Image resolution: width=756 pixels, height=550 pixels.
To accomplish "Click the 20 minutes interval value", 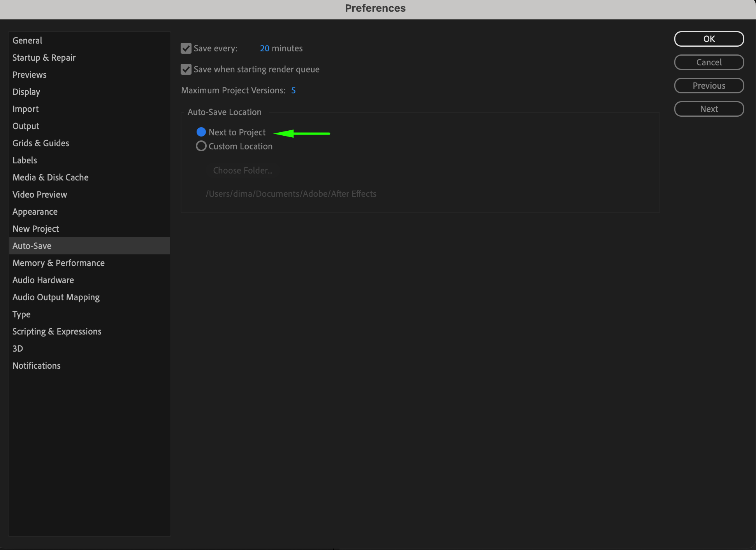I will [x=265, y=48].
